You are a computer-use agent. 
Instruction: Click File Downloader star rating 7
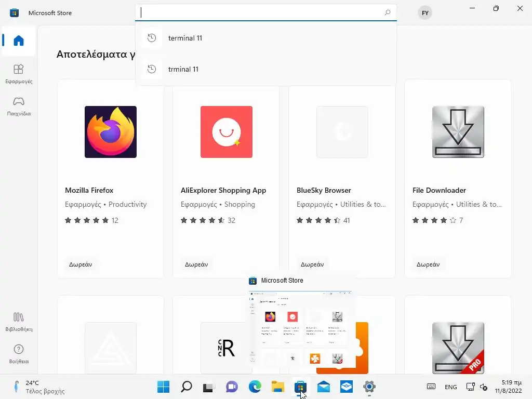click(x=437, y=220)
